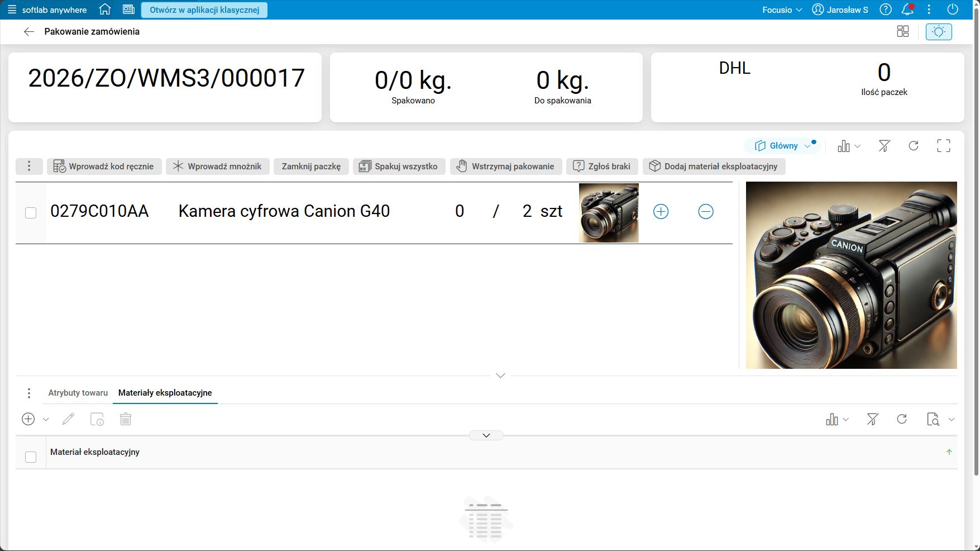This screenshot has height=551, width=980.
Task: Go back with the left arrow
Action: coord(29,32)
